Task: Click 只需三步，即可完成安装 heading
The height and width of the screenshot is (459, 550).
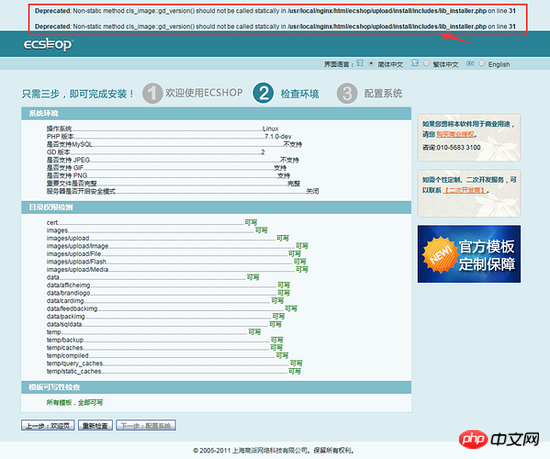Action: pos(78,94)
